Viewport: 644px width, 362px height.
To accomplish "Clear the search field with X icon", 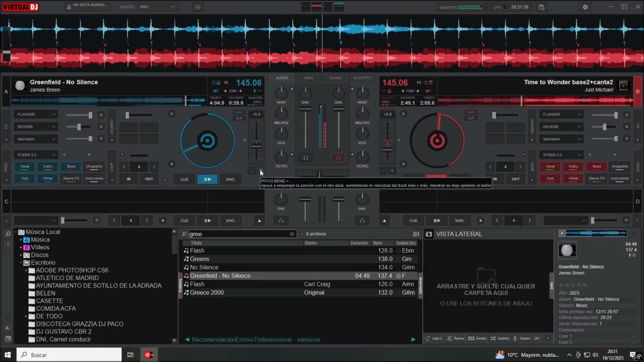I will 292,234.
